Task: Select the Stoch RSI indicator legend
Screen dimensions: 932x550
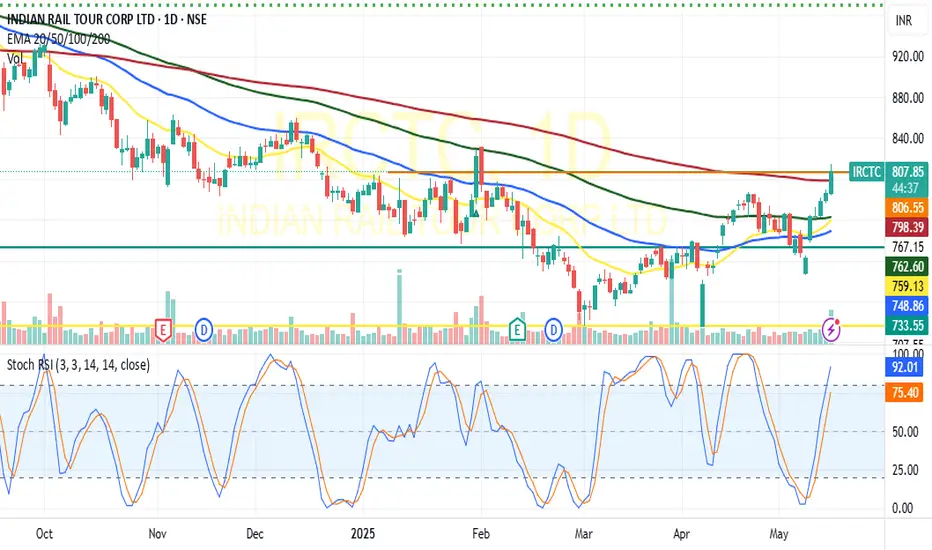Action: point(78,364)
